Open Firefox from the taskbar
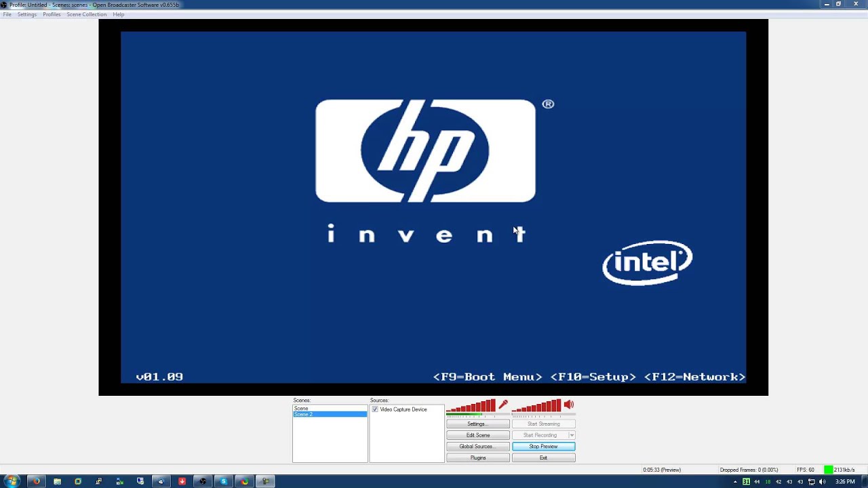This screenshot has height=488, width=868. pos(37,481)
